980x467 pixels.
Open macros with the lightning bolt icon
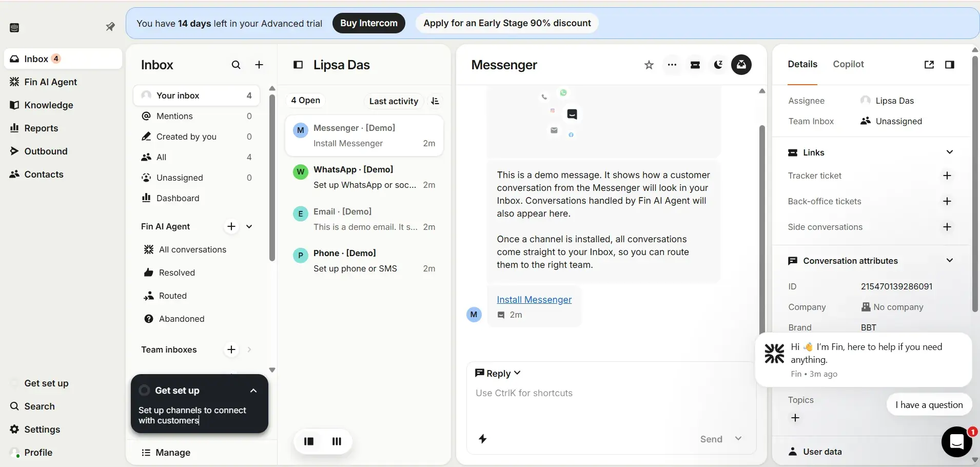tap(483, 439)
